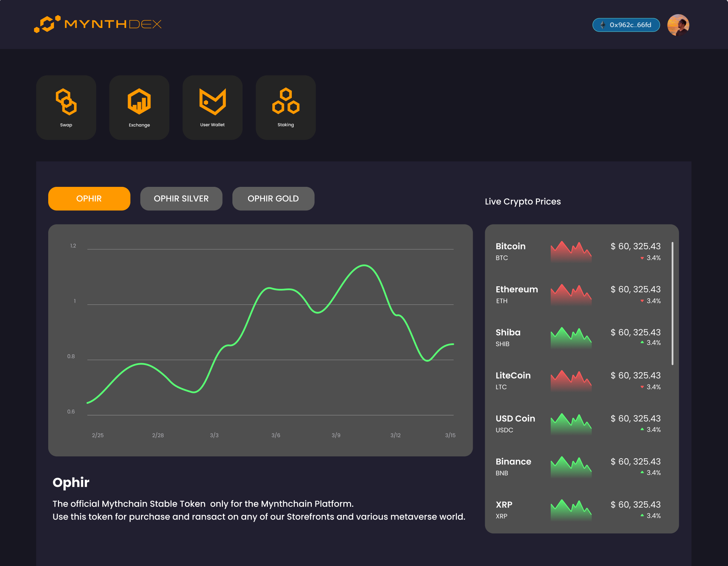Click the SHIB ticker symbol
Viewport: 728px width, 566px height.
pos(502,344)
